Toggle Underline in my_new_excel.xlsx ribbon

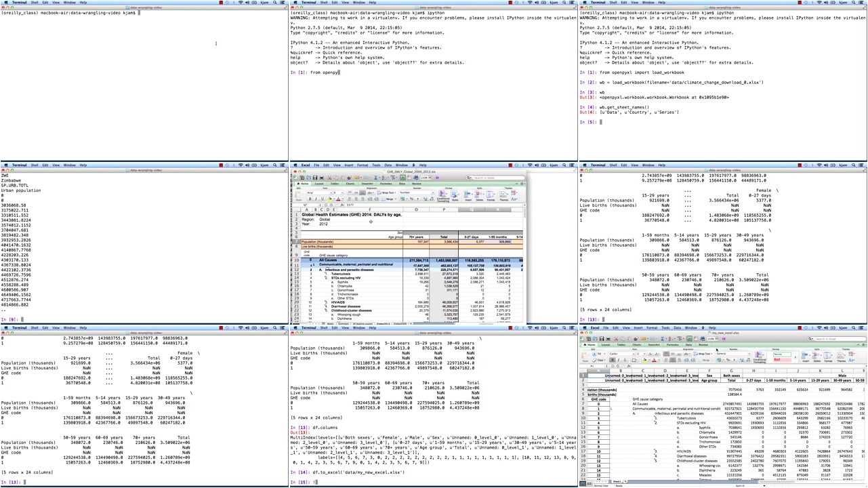[x=625, y=360]
